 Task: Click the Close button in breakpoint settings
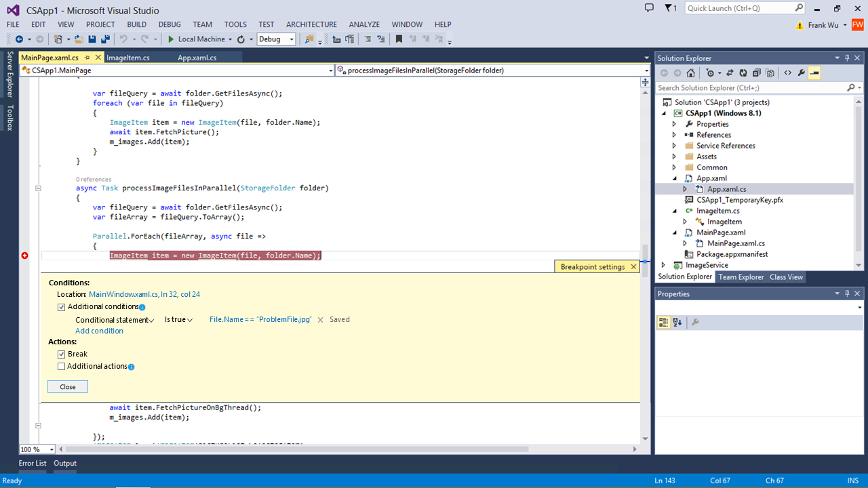(68, 387)
